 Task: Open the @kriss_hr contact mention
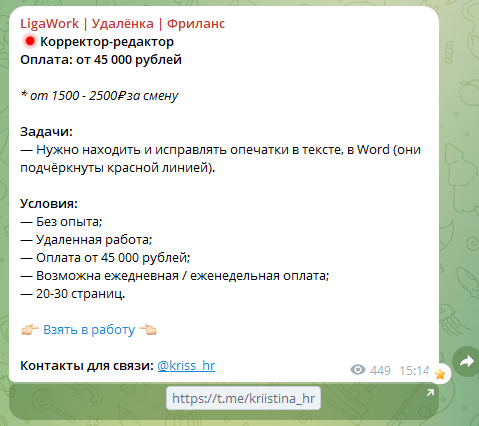pyautogui.click(x=186, y=366)
